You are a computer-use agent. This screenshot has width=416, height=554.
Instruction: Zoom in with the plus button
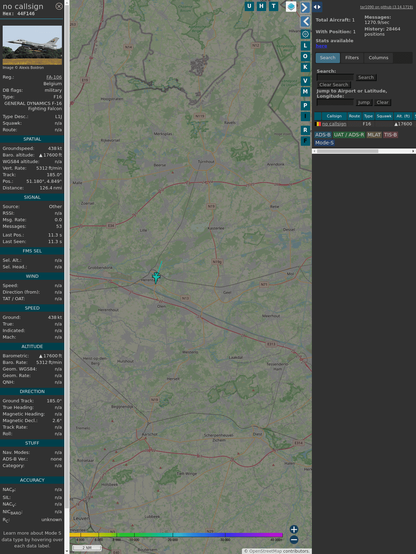tap(294, 529)
